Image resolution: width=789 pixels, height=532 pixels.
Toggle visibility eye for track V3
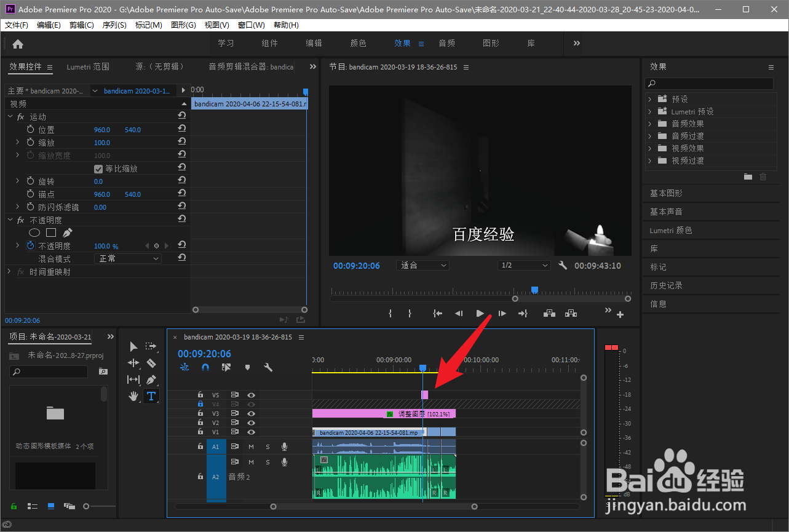(x=251, y=413)
